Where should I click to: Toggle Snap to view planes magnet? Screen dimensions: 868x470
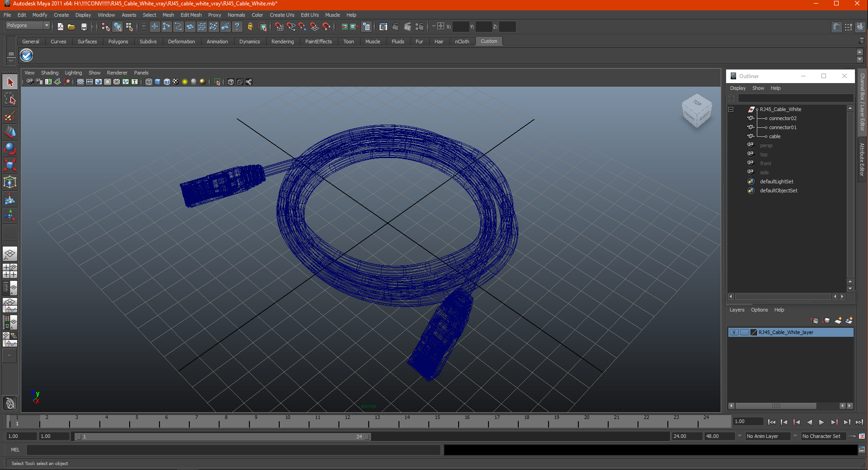(x=314, y=27)
